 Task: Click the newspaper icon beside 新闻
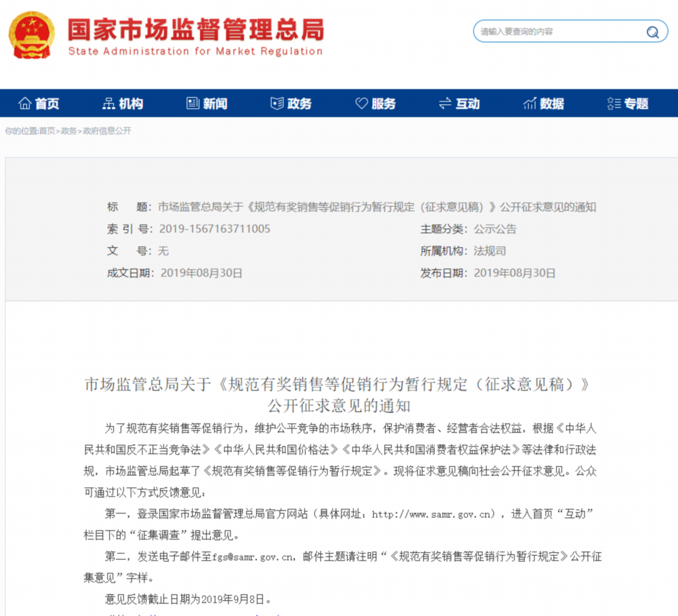(x=193, y=103)
